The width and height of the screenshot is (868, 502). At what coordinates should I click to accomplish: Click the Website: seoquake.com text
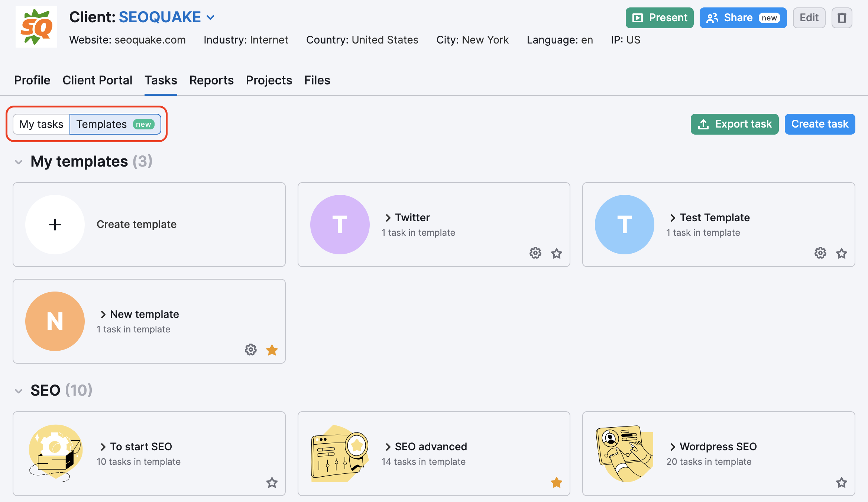pos(127,40)
